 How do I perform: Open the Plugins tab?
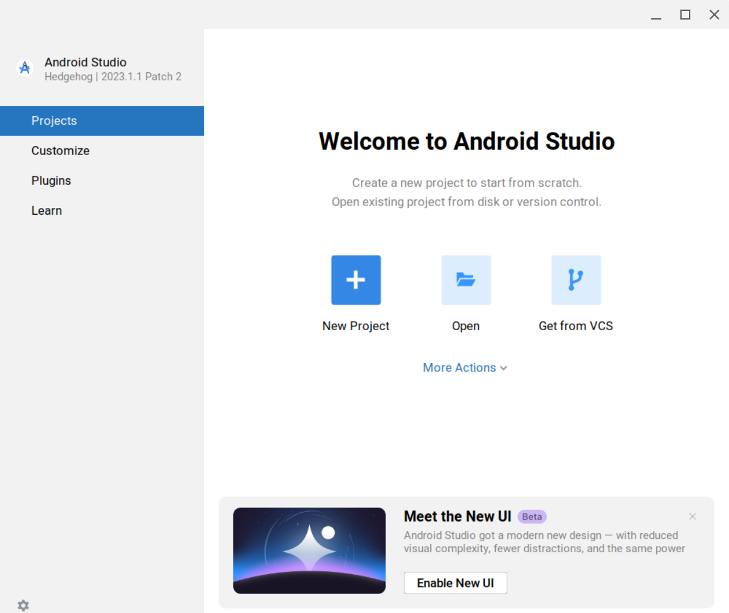click(x=102, y=180)
